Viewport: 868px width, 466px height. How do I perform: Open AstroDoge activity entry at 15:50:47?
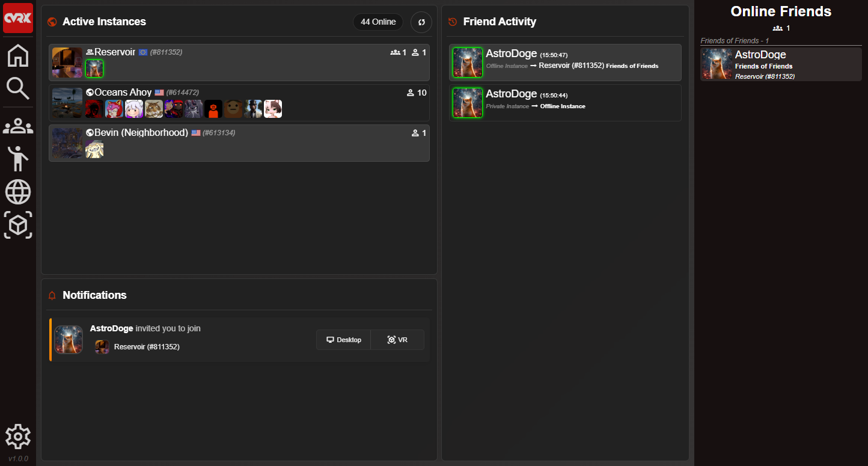(565, 63)
